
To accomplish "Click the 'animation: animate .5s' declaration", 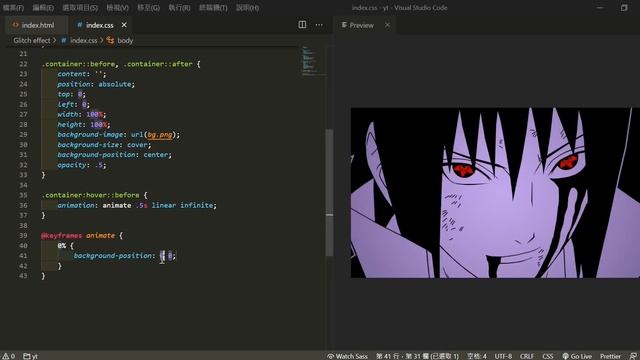I will [x=137, y=205].
